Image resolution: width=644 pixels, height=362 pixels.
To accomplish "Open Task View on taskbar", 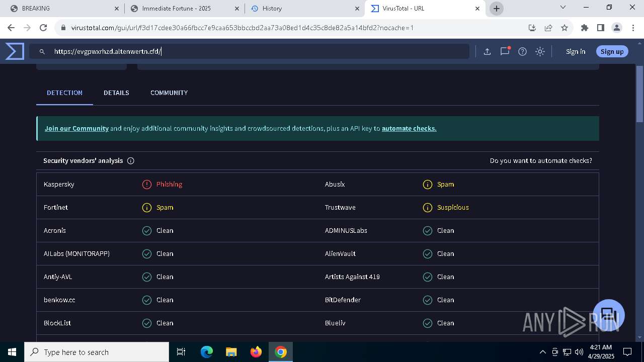I will [x=181, y=352].
